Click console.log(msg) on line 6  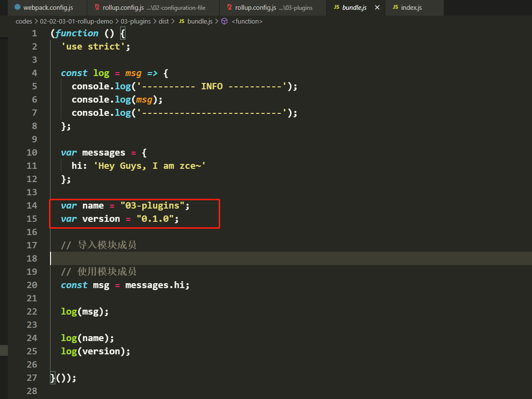117,100
